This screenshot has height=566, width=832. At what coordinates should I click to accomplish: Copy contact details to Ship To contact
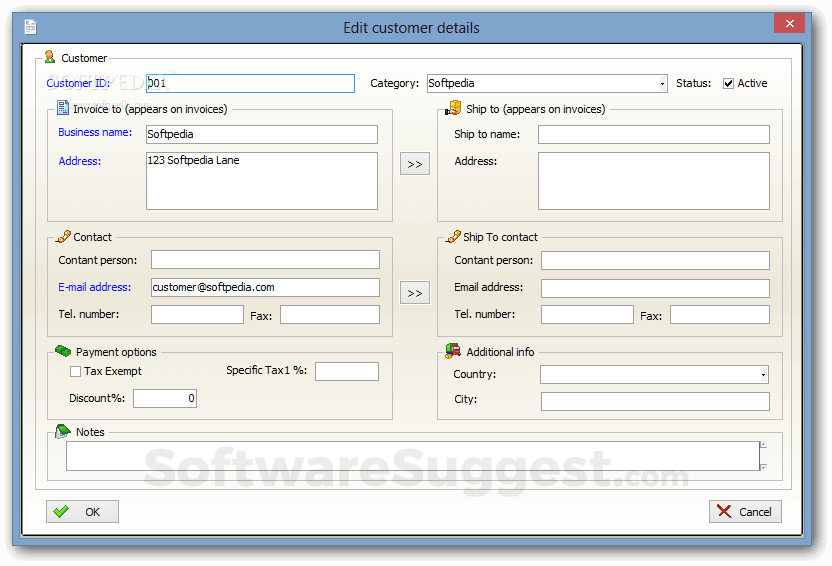(x=415, y=293)
